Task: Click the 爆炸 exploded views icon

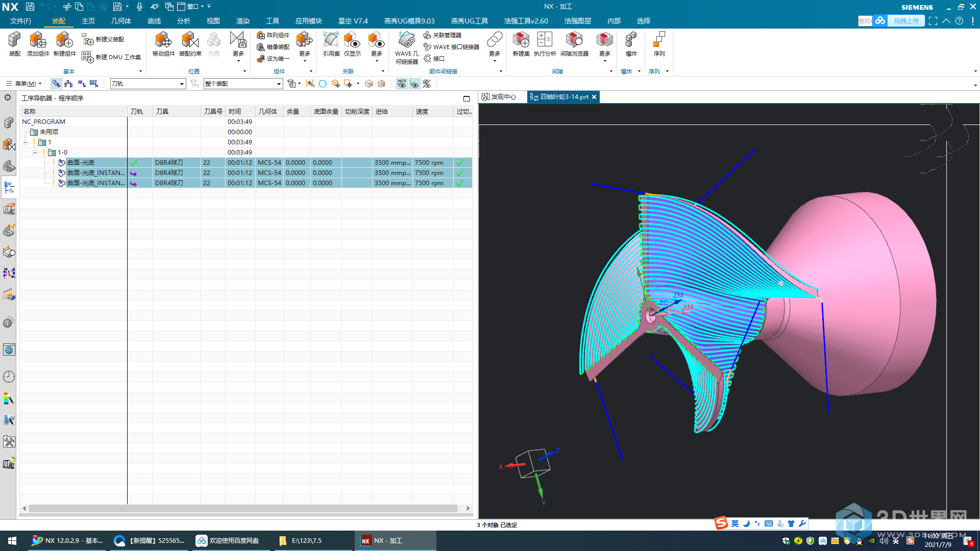Action: (x=631, y=44)
